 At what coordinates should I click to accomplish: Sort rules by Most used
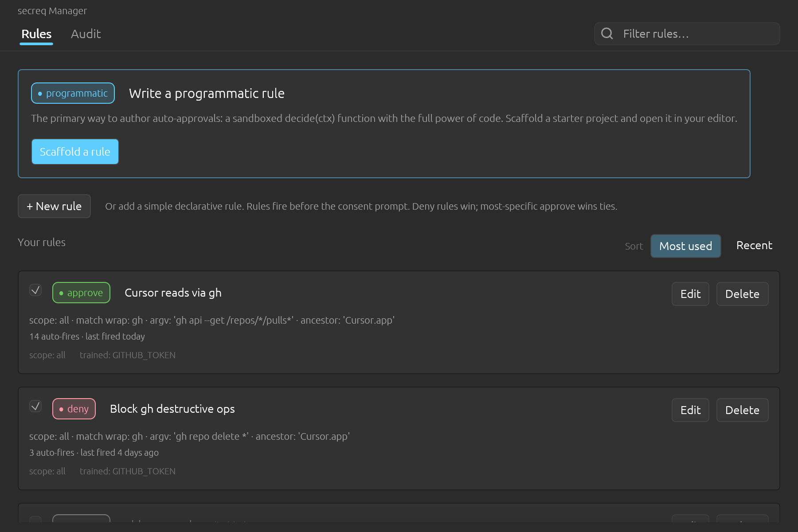coord(686,246)
